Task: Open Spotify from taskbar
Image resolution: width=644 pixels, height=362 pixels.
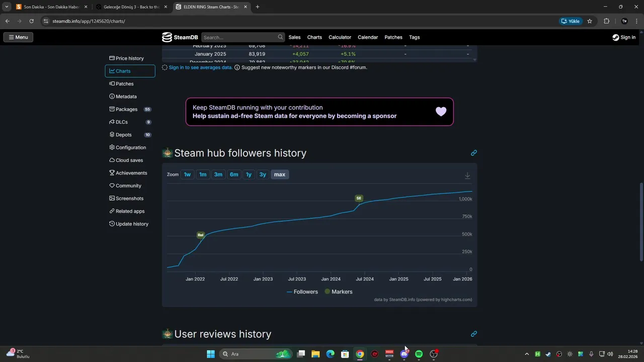Action: 419,354
